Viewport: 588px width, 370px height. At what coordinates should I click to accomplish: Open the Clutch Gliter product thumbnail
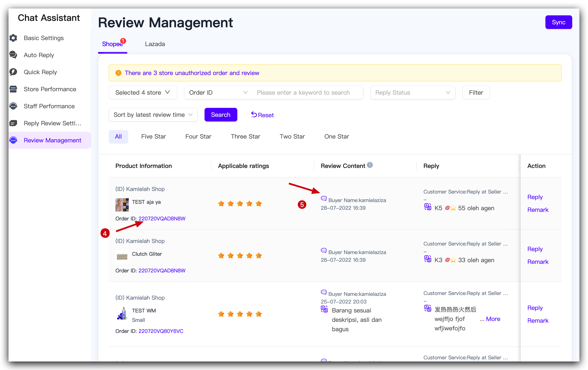pyautogui.click(x=122, y=256)
